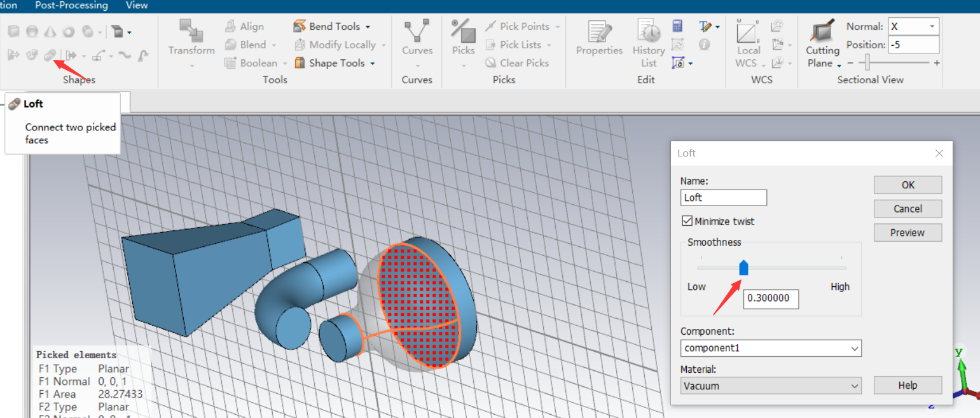Create a Brick shape
This screenshot has height=418, width=980.
[13, 31]
